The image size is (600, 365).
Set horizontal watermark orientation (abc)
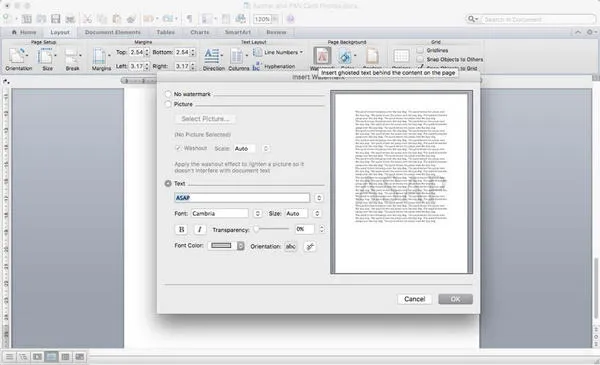pos(290,246)
